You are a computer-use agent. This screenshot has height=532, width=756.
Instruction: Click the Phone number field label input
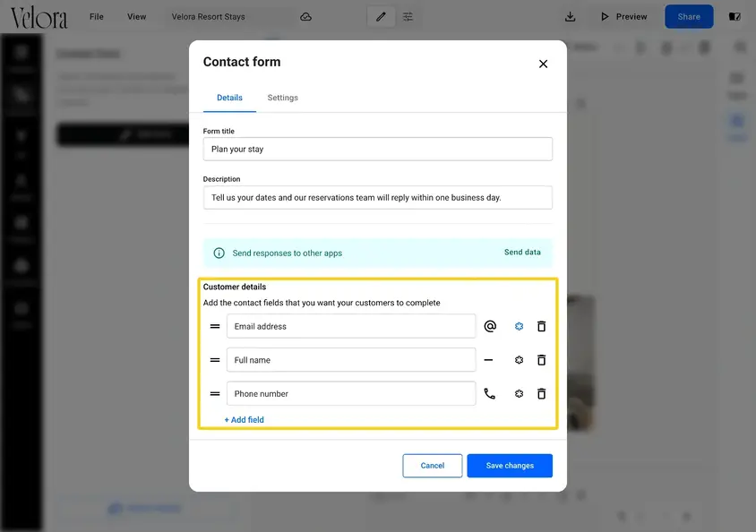point(351,394)
